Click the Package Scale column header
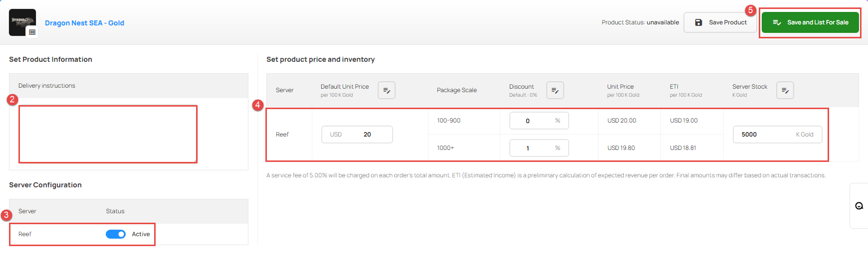This screenshot has height=280, width=868. (457, 90)
